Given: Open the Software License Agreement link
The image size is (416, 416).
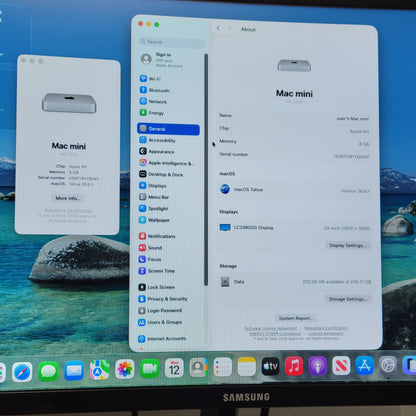Looking at the screenshot, I should (271, 328).
